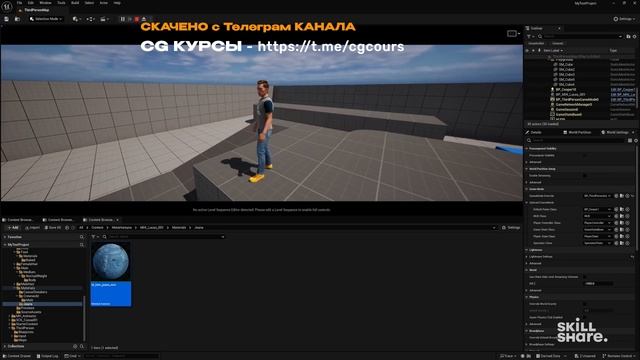
Task: Open the Content Drawer
Action: point(17,356)
